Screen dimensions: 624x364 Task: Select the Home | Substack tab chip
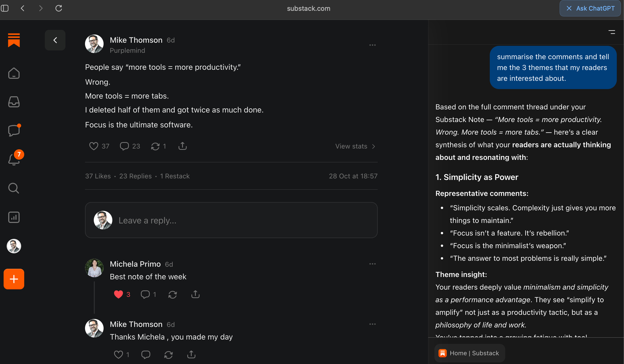click(469, 353)
